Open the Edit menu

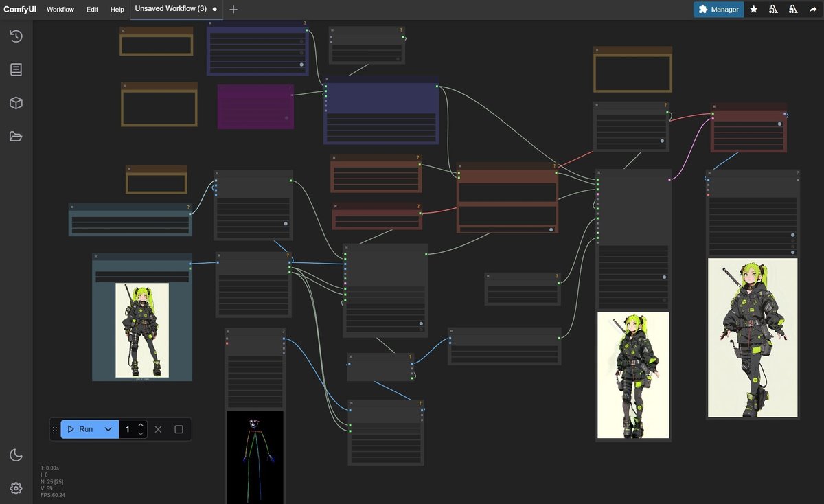click(92, 10)
